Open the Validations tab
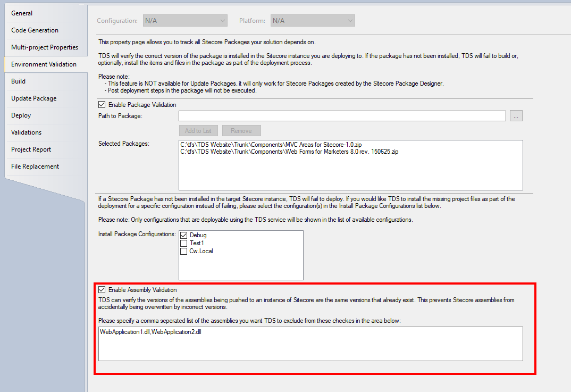Screen dimensions: 571x392 [x=46, y=132]
